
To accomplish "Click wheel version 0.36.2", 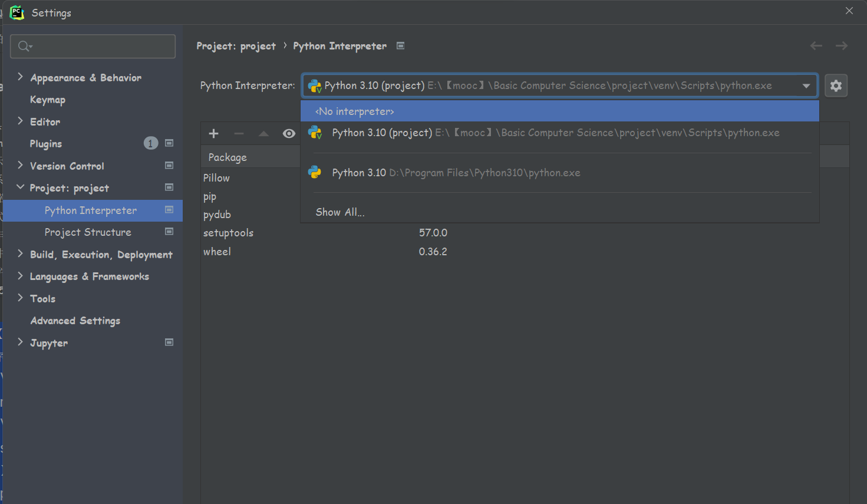I will [433, 252].
